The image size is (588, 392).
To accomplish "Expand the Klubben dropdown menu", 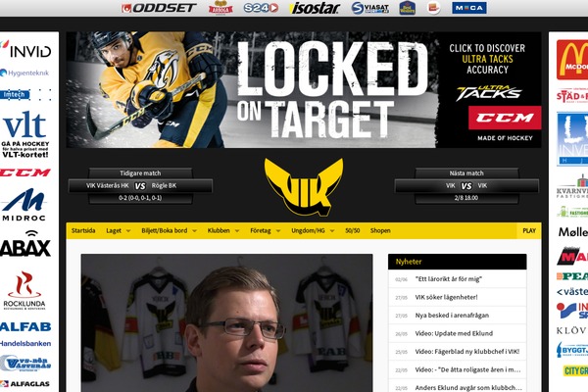I will click(x=223, y=230).
